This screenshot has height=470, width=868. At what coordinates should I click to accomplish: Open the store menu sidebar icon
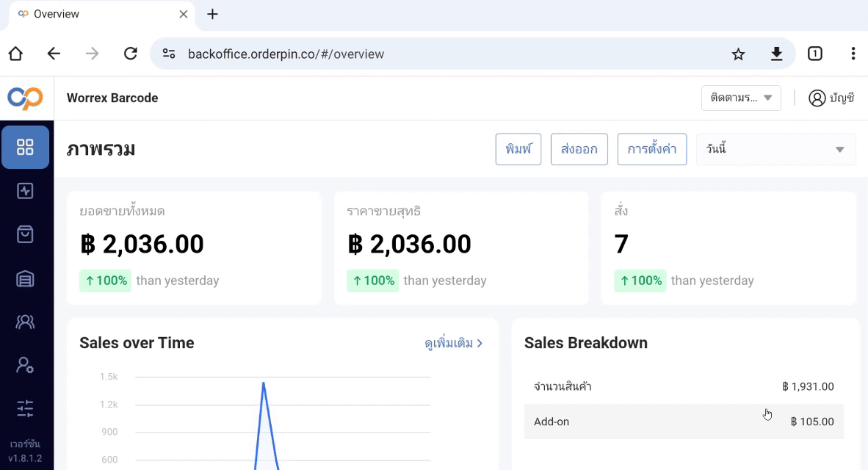tap(25, 278)
